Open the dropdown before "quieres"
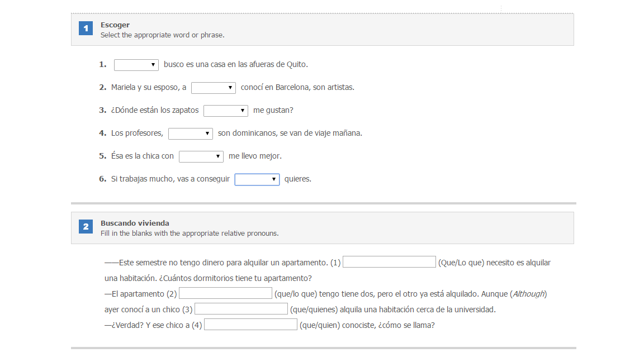This screenshot has height=362, width=644. point(257,180)
